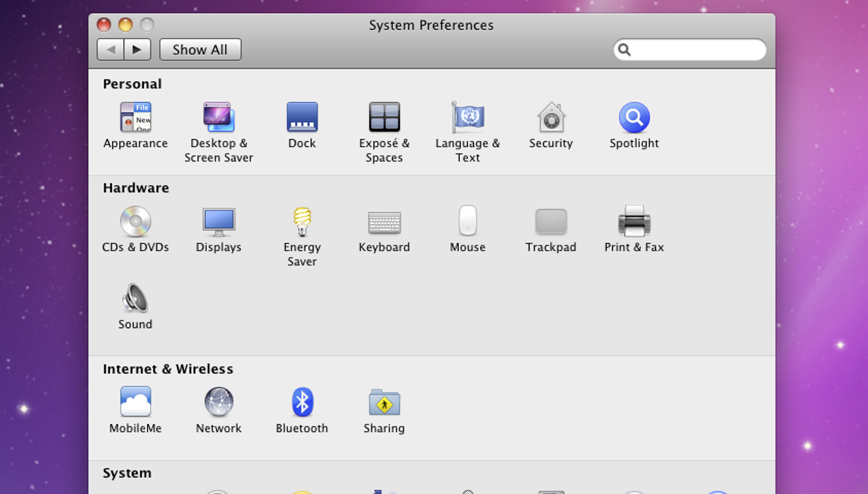Click the Show All button

200,50
